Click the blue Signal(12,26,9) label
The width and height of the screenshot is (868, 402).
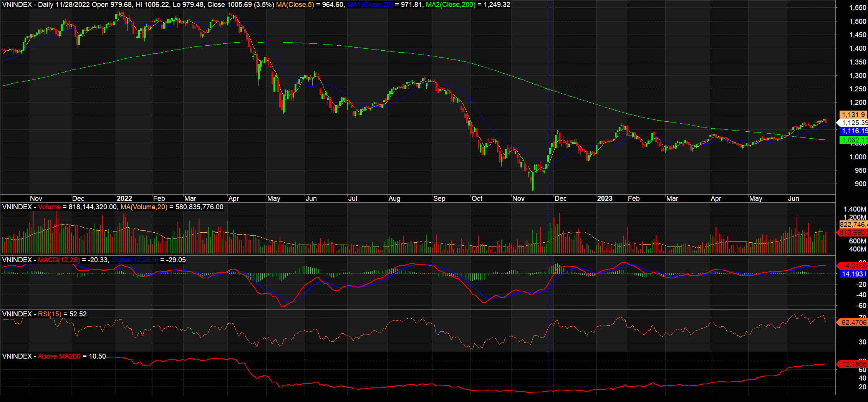(135, 260)
